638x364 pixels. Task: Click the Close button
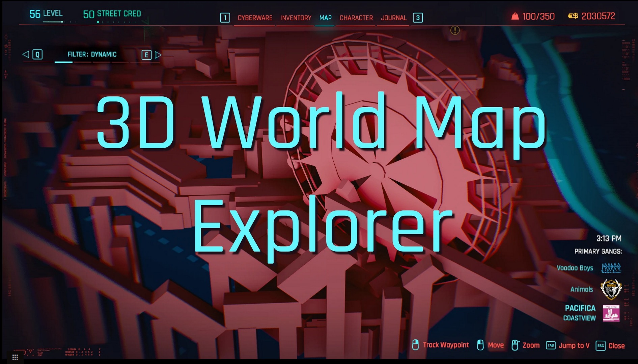tap(610, 346)
